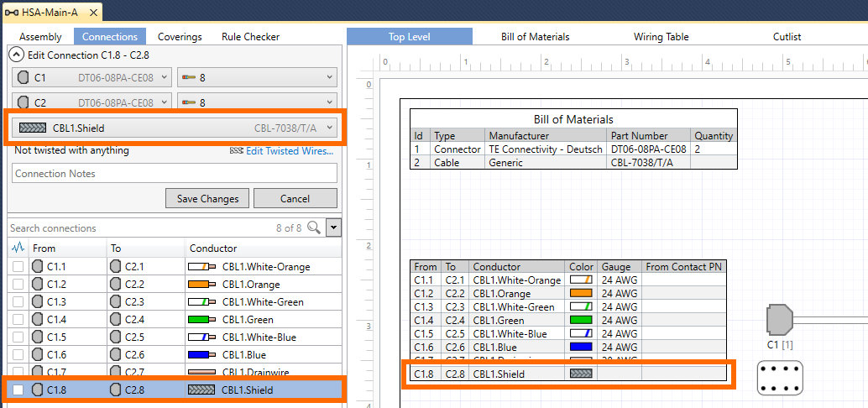Click the CBL1.Orange wire icon in list

[x=202, y=285]
